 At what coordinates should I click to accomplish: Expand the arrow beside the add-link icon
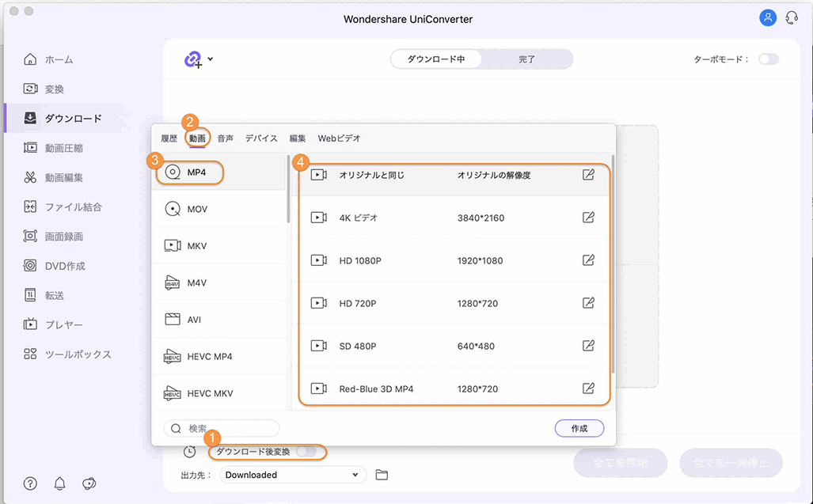tap(210, 59)
